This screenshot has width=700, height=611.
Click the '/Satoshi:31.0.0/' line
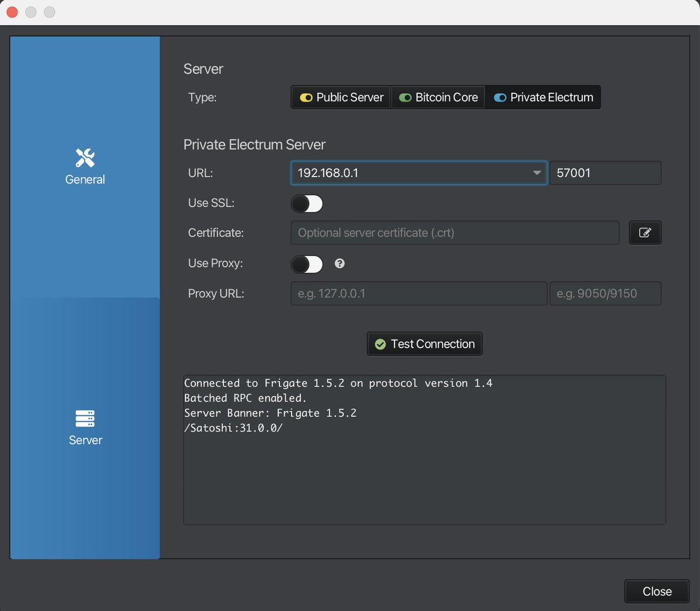[233, 428]
